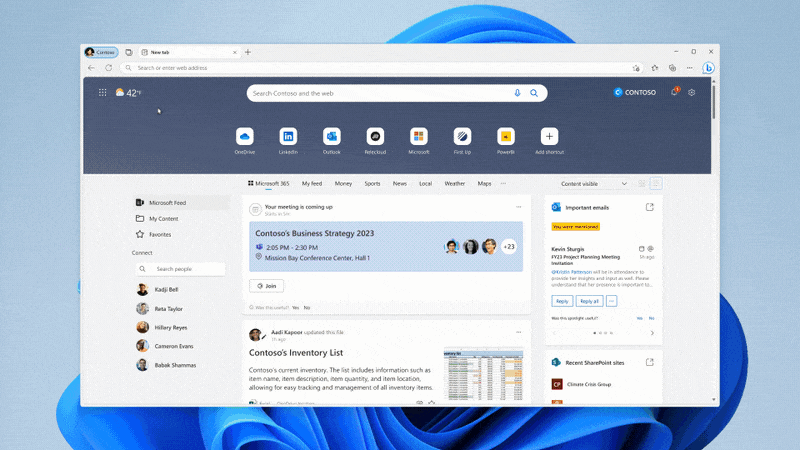Switch feed to grid layout view

click(642, 184)
